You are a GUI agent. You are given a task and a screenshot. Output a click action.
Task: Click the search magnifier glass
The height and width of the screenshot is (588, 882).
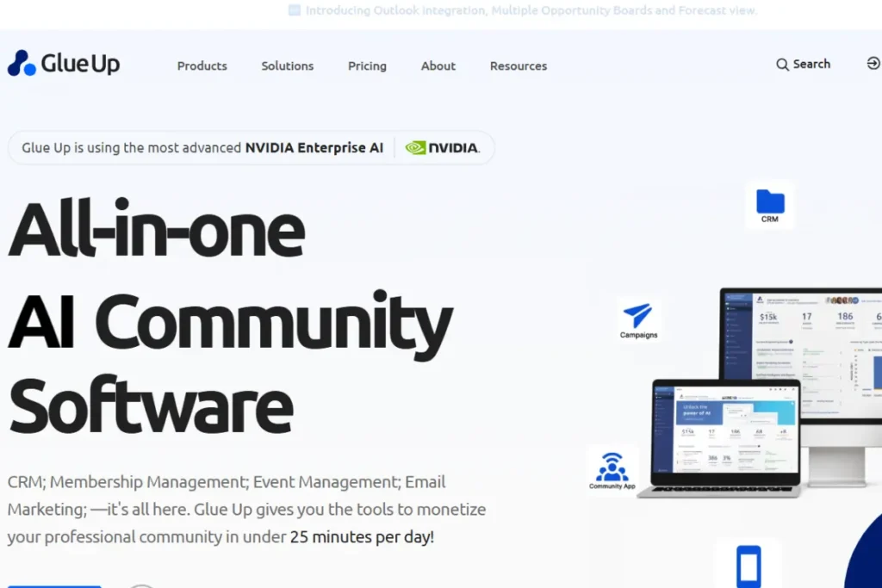782,64
